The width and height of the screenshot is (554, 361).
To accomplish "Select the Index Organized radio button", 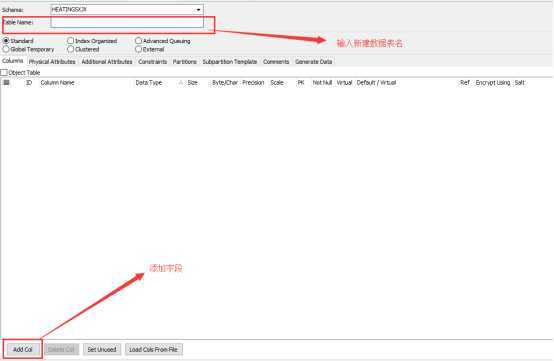I will tap(70, 41).
